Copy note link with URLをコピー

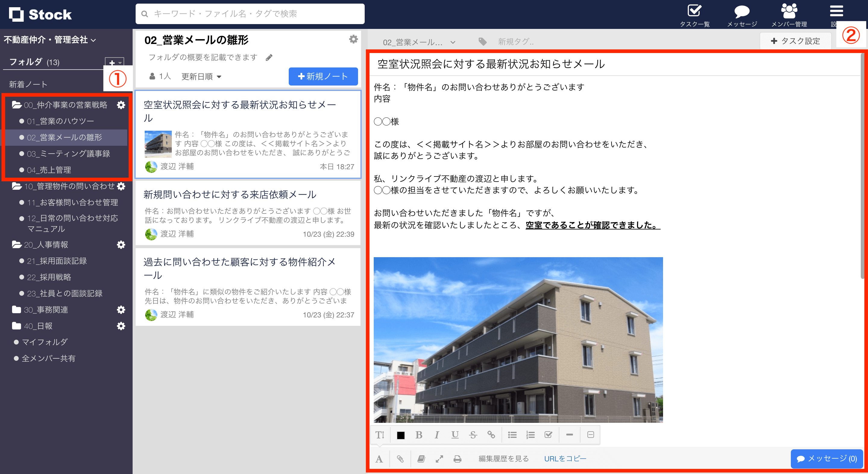[565, 459]
